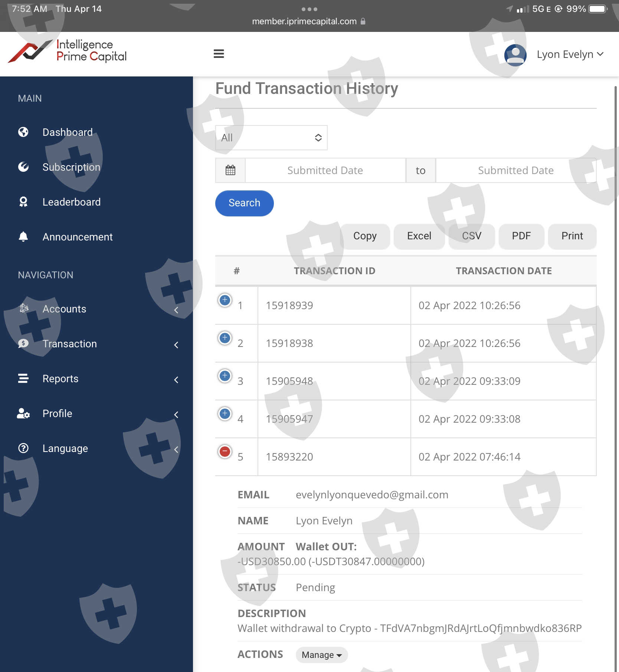Image resolution: width=619 pixels, height=672 pixels.
Task: Click transaction ID 15918939
Action: (x=289, y=305)
